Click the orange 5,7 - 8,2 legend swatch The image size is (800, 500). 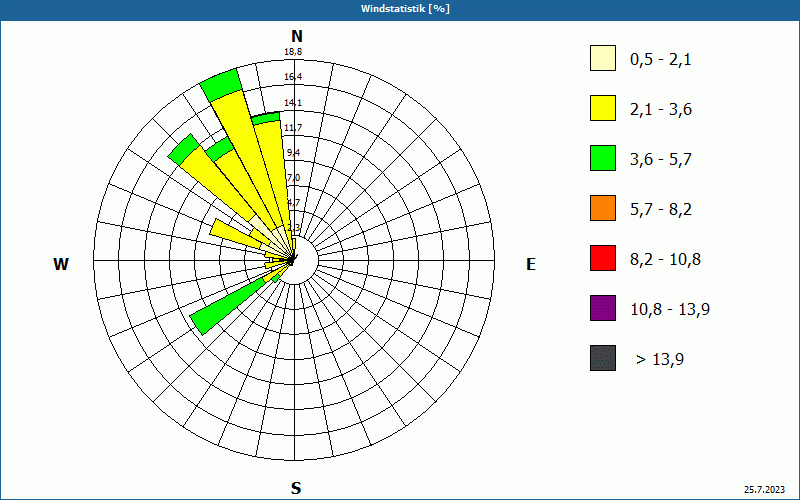(x=603, y=208)
